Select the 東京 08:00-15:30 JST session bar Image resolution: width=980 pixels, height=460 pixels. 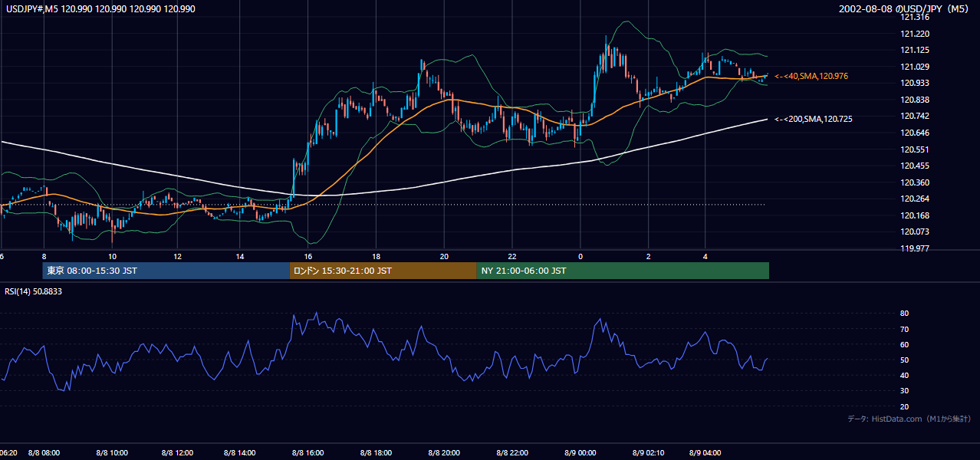click(x=166, y=271)
